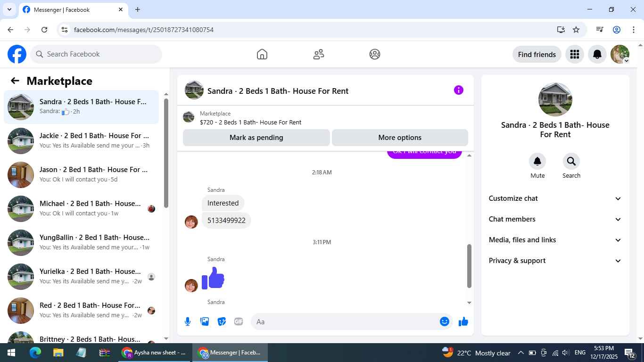This screenshot has height=362, width=644.
Task: Open Sandra conversation header title
Action: pyautogui.click(x=278, y=91)
